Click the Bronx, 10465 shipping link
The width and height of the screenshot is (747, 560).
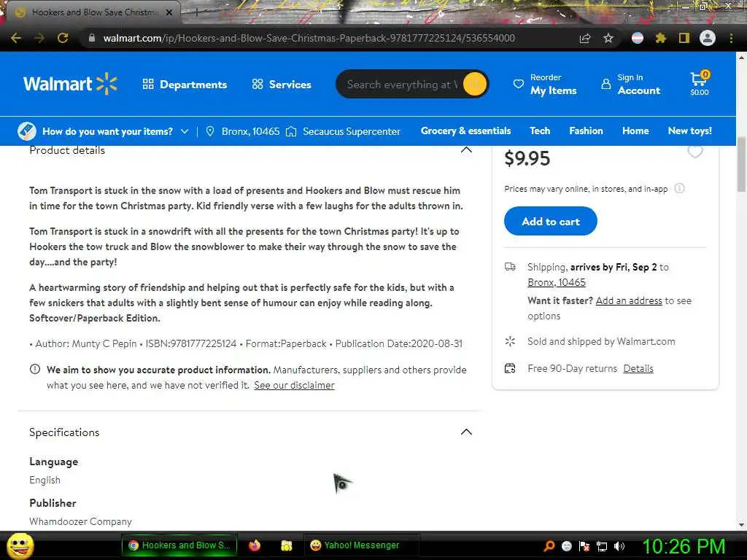pyautogui.click(x=557, y=282)
